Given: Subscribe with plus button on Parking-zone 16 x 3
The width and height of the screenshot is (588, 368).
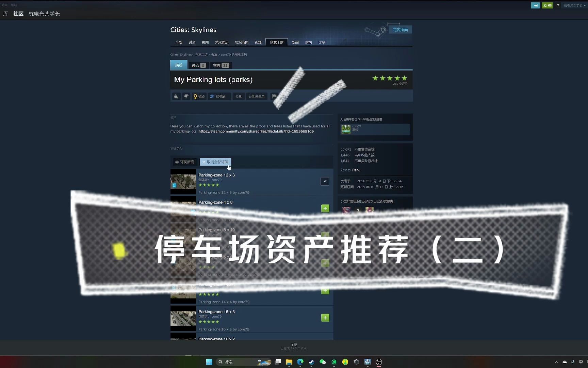Looking at the screenshot, I should click(325, 318).
